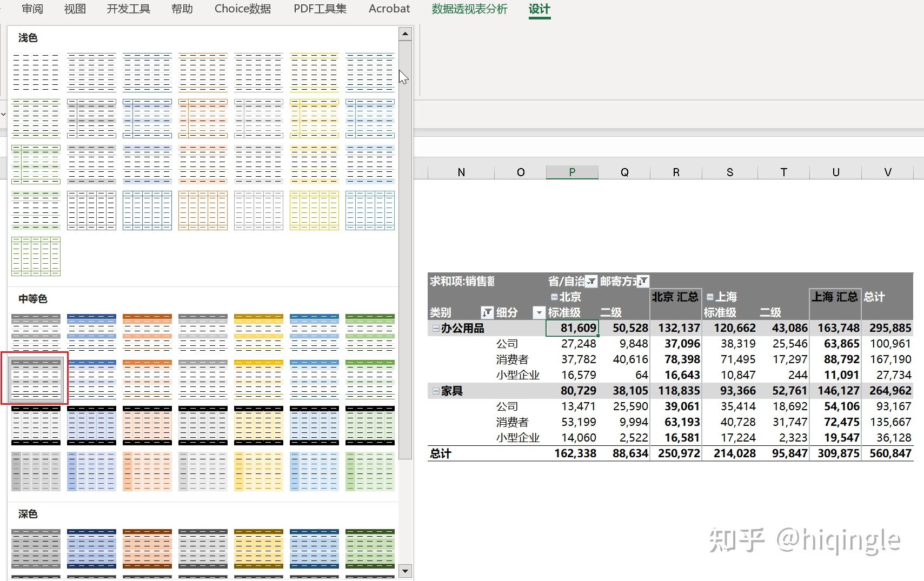Click the bottom-left 总计 row label
This screenshot has width=924, height=581.
coord(441,453)
